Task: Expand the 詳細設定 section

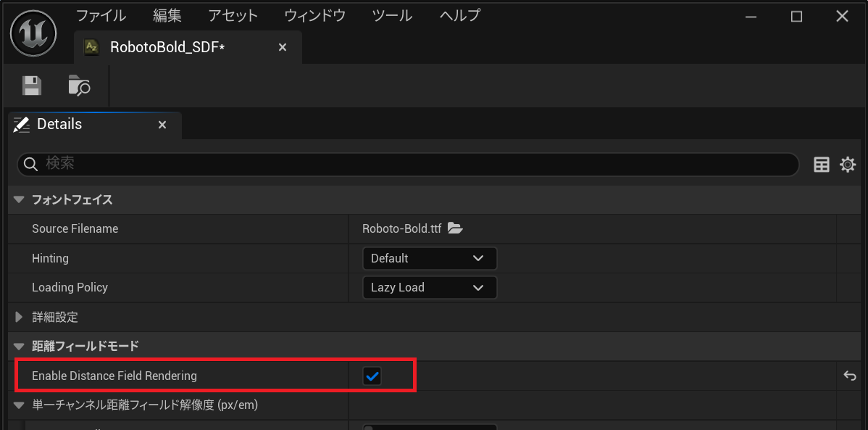Action: coord(20,318)
